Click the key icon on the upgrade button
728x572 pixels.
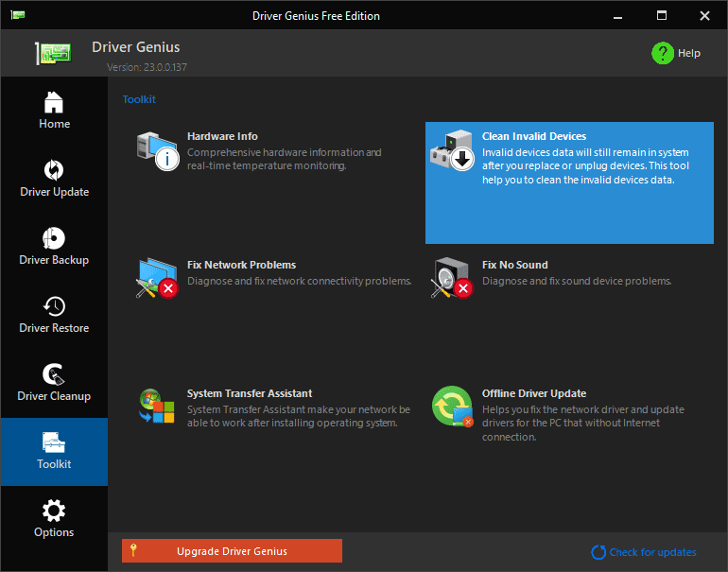[133, 550]
